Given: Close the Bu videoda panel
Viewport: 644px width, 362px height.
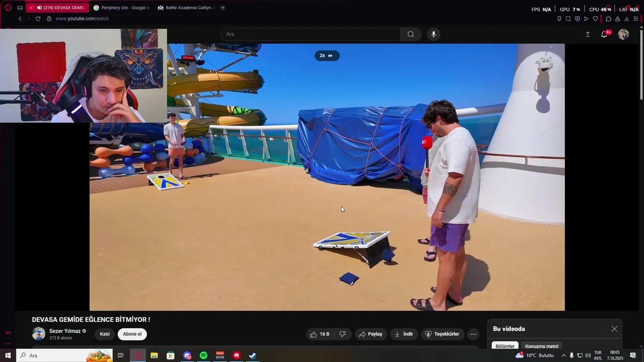Looking at the screenshot, I should 614,329.
